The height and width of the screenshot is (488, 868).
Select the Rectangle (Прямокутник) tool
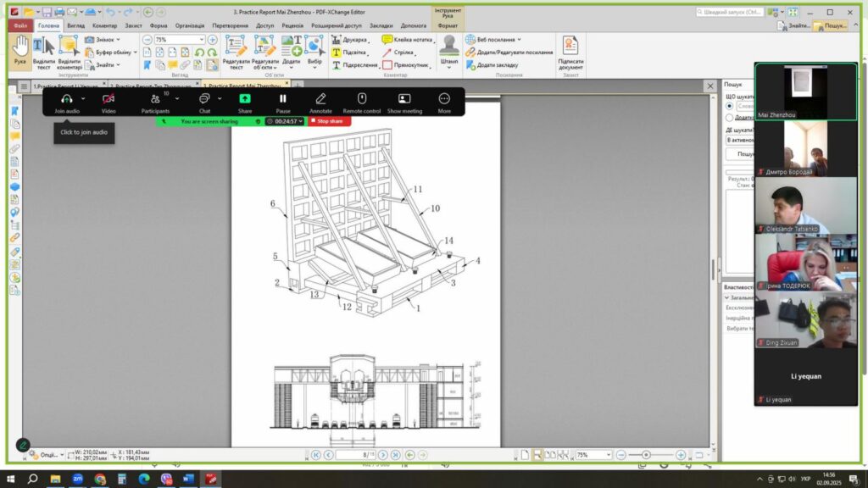[406, 64]
